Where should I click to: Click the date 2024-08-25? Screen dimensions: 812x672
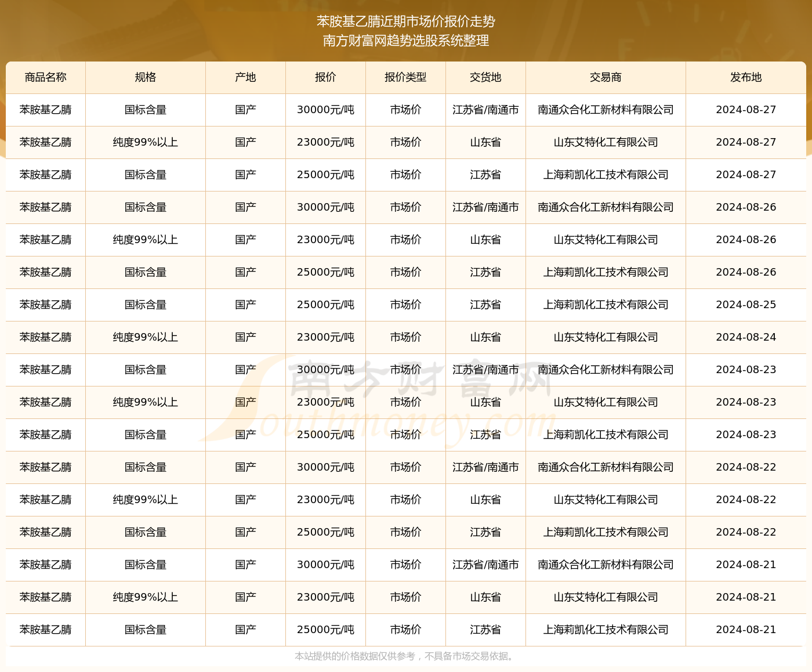pos(746,305)
